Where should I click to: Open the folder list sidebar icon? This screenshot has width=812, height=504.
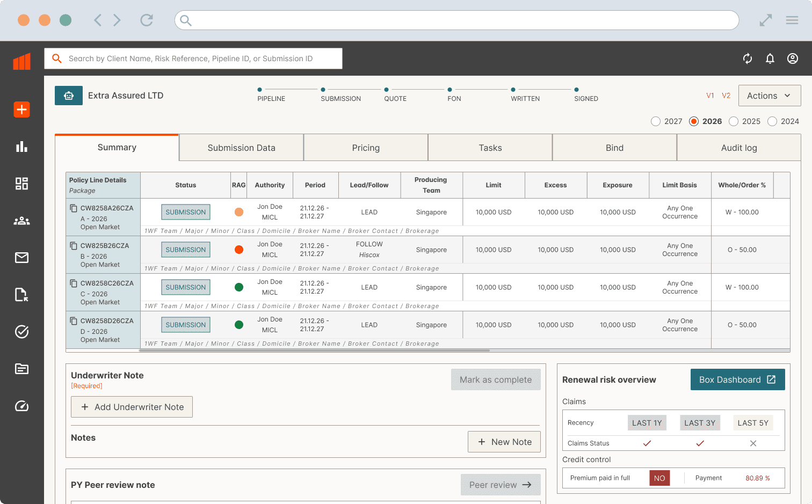point(21,369)
